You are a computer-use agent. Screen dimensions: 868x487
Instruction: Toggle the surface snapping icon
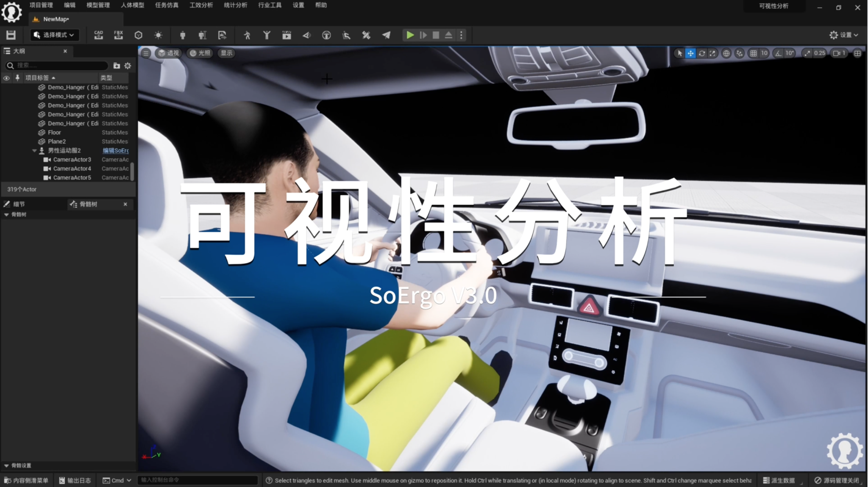[740, 53]
